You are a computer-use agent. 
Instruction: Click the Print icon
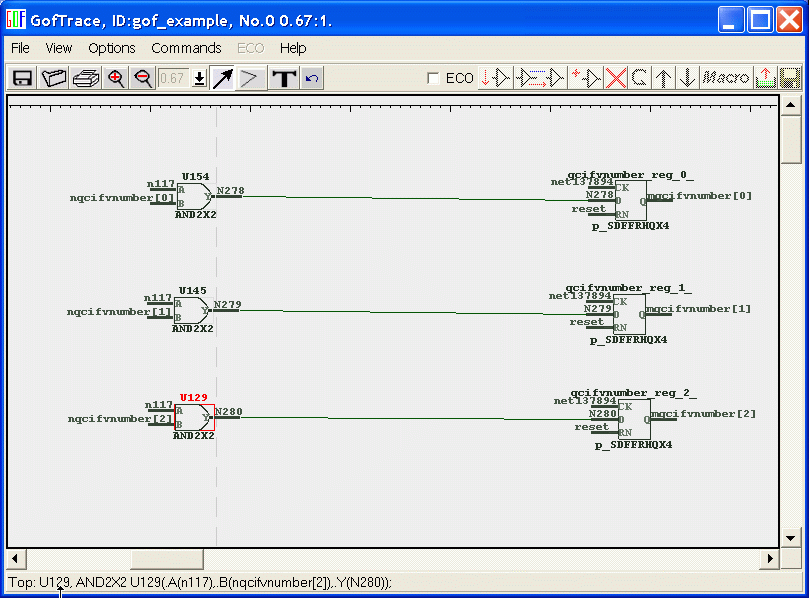[86, 78]
